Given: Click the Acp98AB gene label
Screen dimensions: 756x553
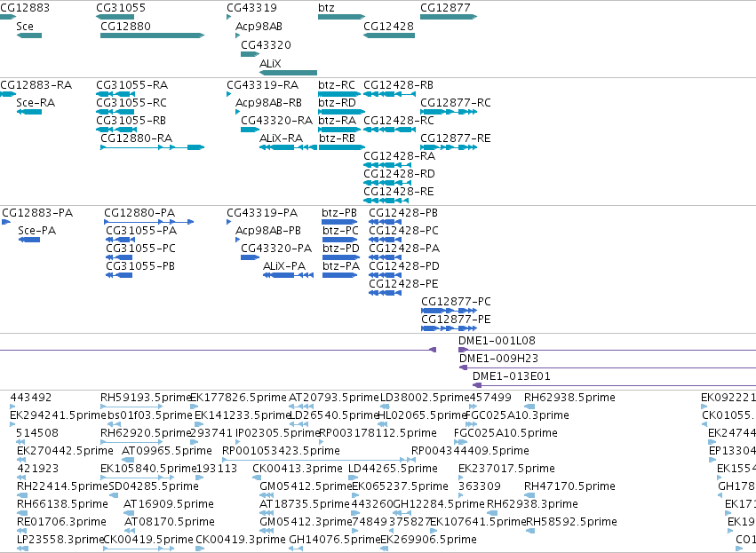Looking at the screenshot, I should [259, 27].
